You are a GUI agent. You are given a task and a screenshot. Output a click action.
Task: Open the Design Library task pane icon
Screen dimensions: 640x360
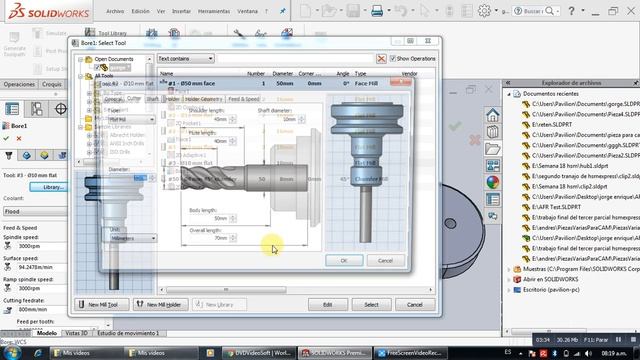[493, 132]
